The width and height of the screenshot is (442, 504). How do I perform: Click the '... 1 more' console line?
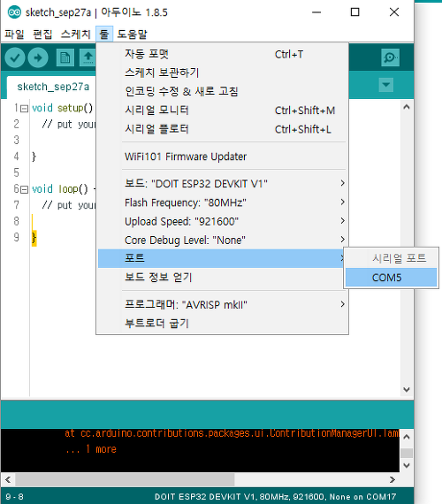pyautogui.click(x=91, y=449)
